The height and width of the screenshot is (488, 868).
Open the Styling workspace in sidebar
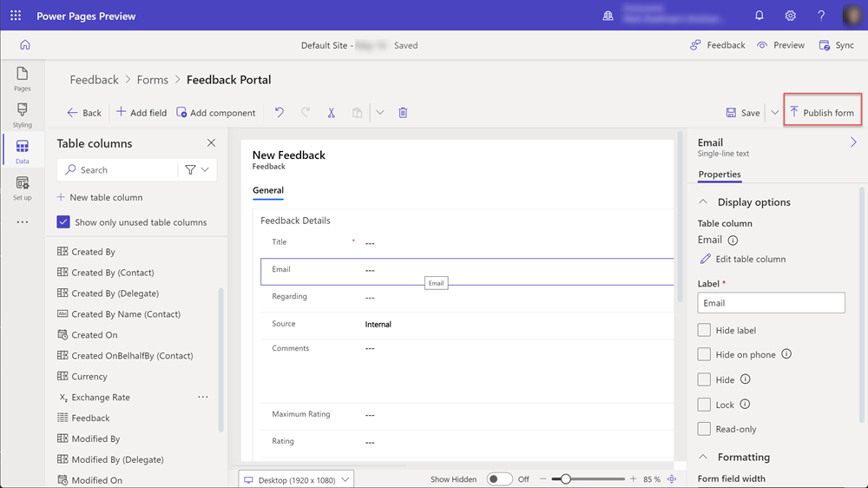coord(23,114)
